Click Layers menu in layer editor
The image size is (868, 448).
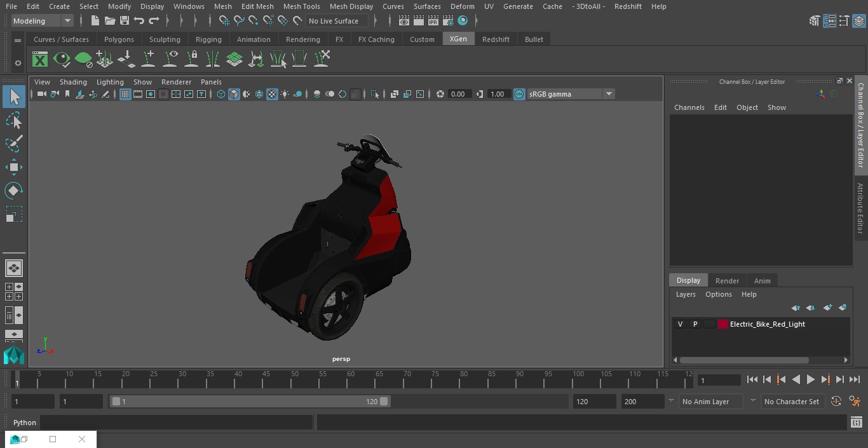coord(685,294)
